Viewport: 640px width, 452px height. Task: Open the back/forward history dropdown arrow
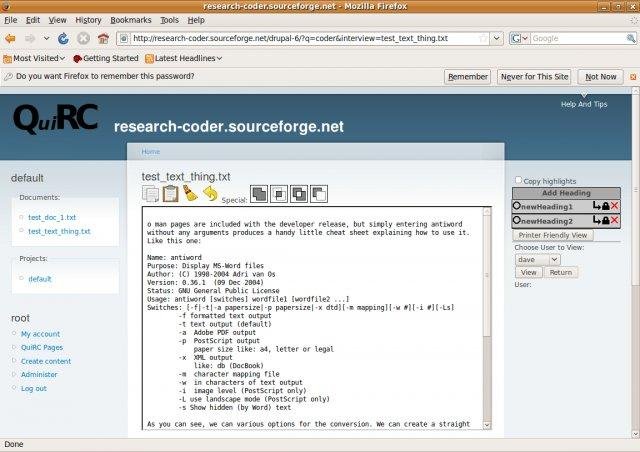[47, 38]
